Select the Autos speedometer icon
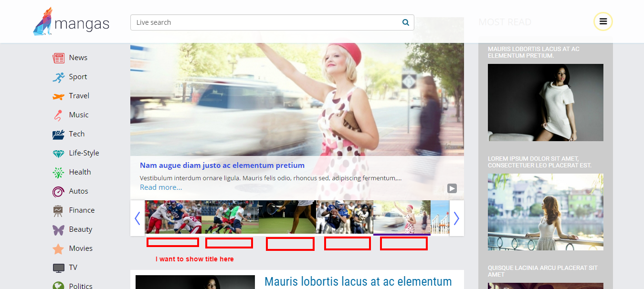Image resolution: width=644 pixels, height=289 pixels. (58, 191)
